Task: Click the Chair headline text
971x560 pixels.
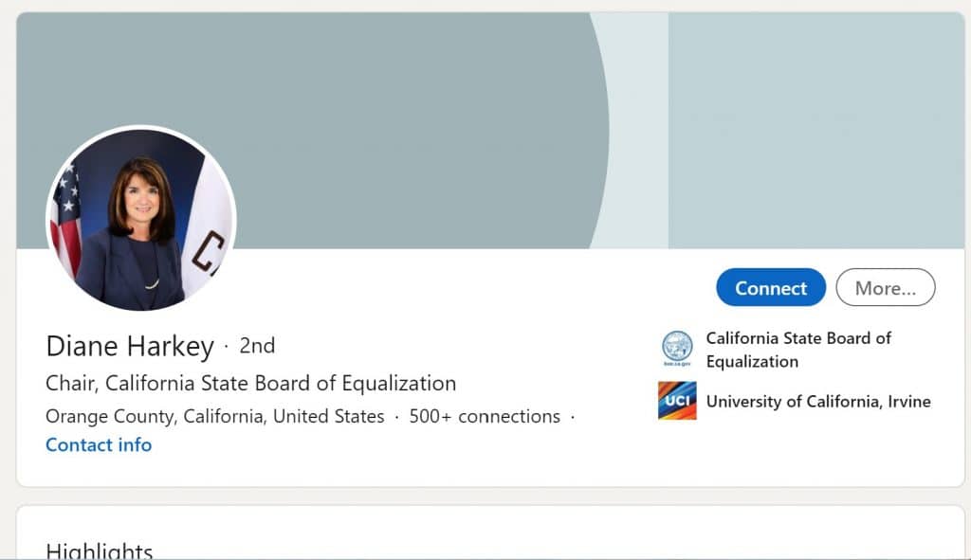Action: [250, 383]
